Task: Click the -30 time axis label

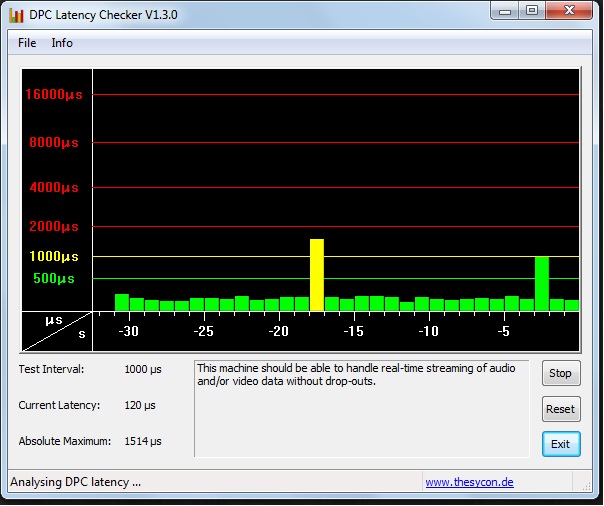Action: point(128,331)
